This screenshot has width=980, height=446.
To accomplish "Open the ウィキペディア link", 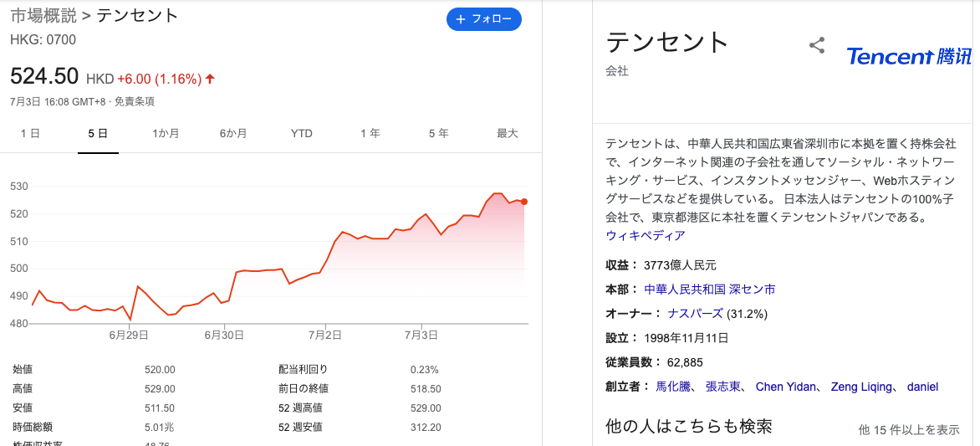I will (646, 235).
